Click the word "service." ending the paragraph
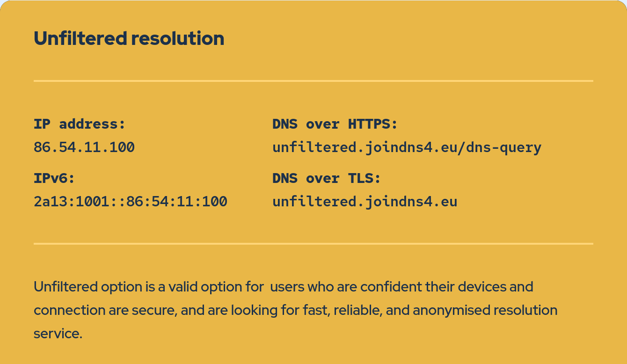The image size is (627, 364). tap(58, 334)
